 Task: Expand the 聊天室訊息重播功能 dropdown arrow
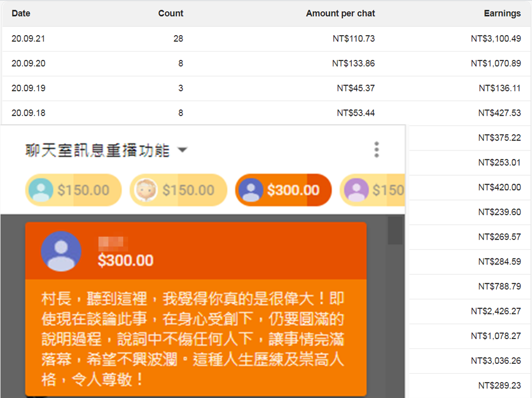[x=183, y=149]
